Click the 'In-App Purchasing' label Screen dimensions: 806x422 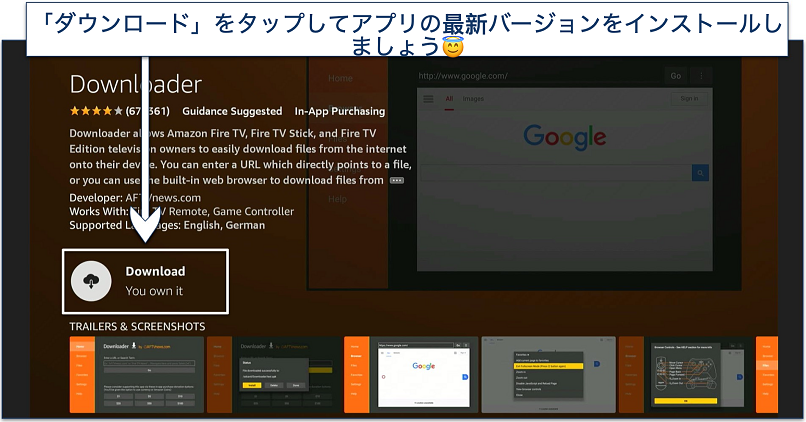click(340, 111)
